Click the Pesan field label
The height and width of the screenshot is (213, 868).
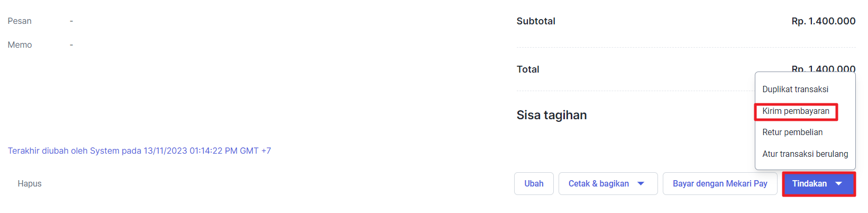click(20, 21)
